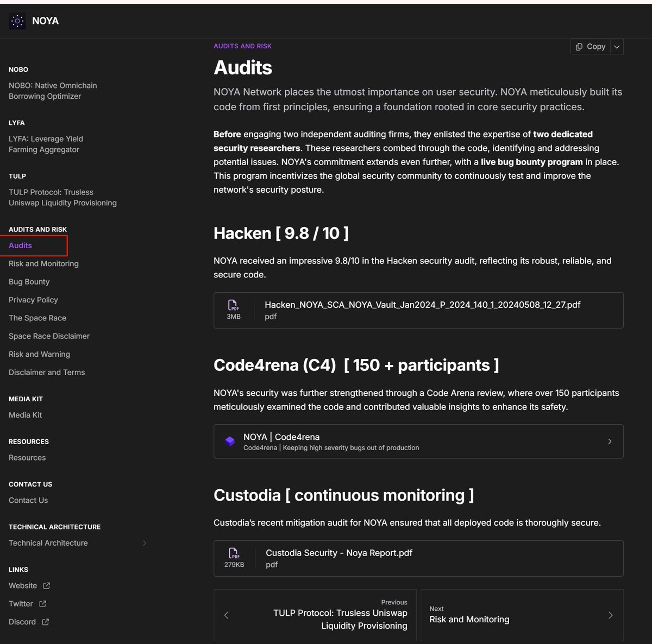Go to Previous page TULP Protocol card

point(315,615)
